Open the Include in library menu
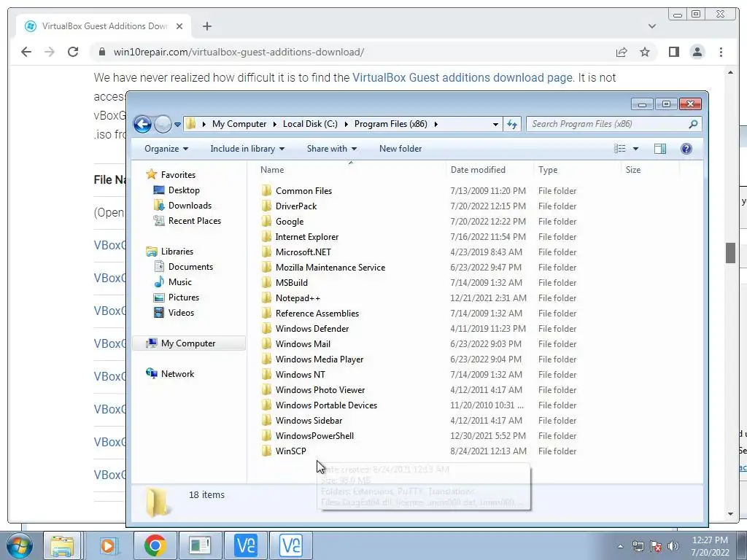Screen dimensions: 747x560 247,149
